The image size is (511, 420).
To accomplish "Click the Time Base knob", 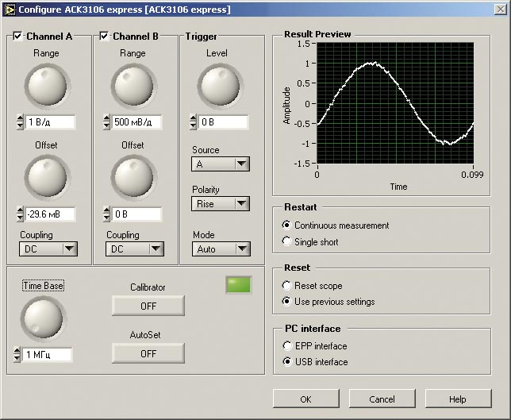I will tap(44, 317).
